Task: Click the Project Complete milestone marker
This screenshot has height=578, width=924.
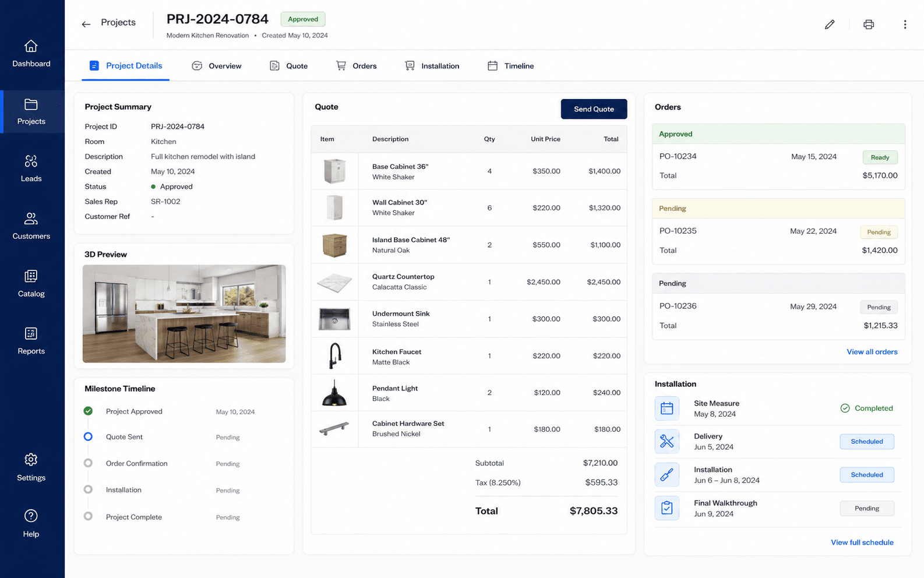Action: [88, 516]
